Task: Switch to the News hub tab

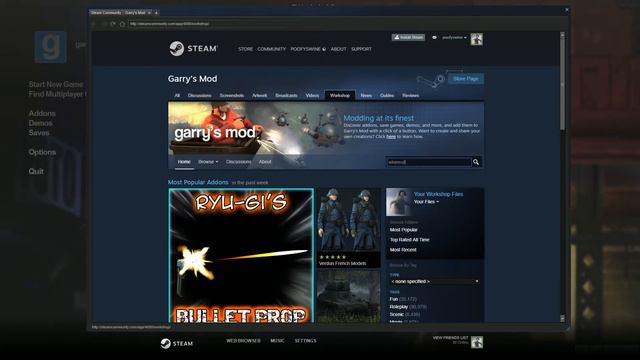Action: 366,96
